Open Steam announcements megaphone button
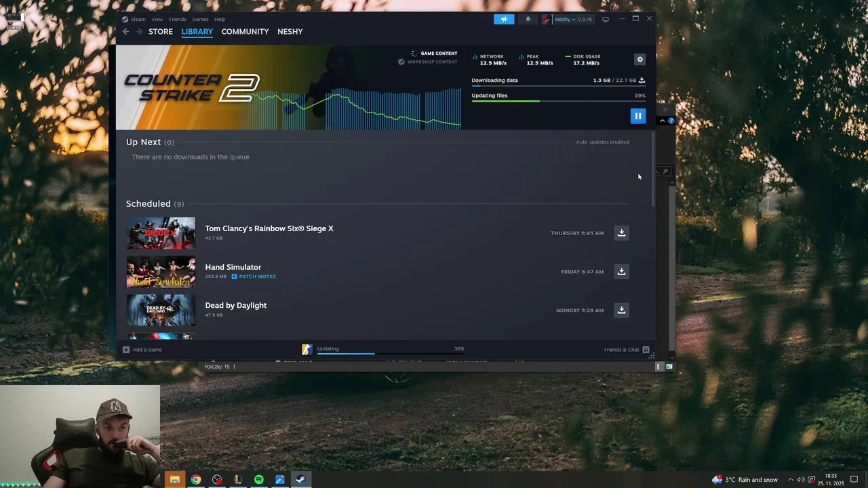 click(x=504, y=19)
